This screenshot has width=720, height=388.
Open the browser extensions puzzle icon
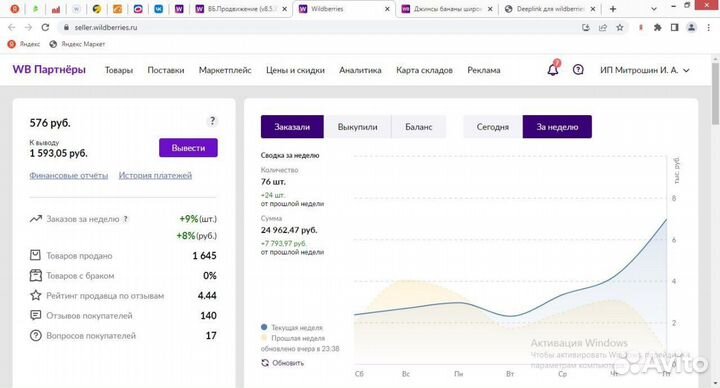click(x=658, y=28)
